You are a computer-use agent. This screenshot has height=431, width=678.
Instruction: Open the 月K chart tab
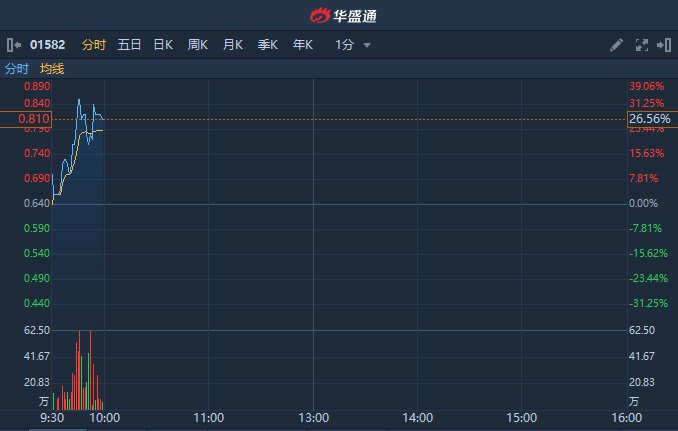[233, 45]
